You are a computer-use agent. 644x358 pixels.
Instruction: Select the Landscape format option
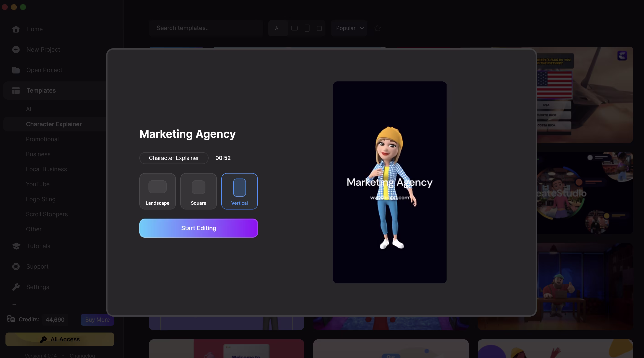[157, 191]
